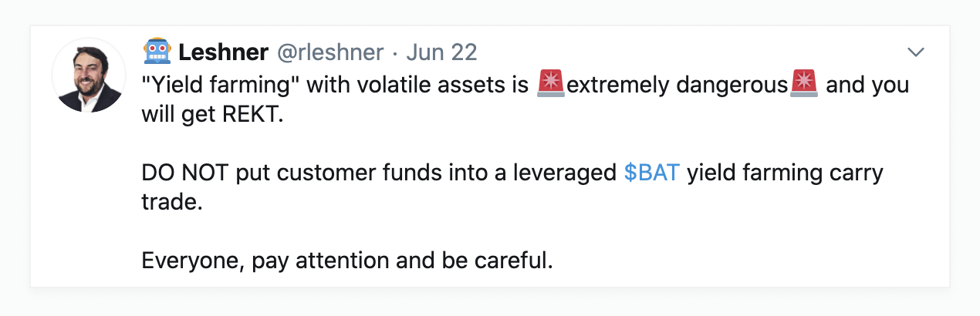The width and height of the screenshot is (980, 316).
Task: Visit the @rleshner handle
Action: [x=329, y=52]
